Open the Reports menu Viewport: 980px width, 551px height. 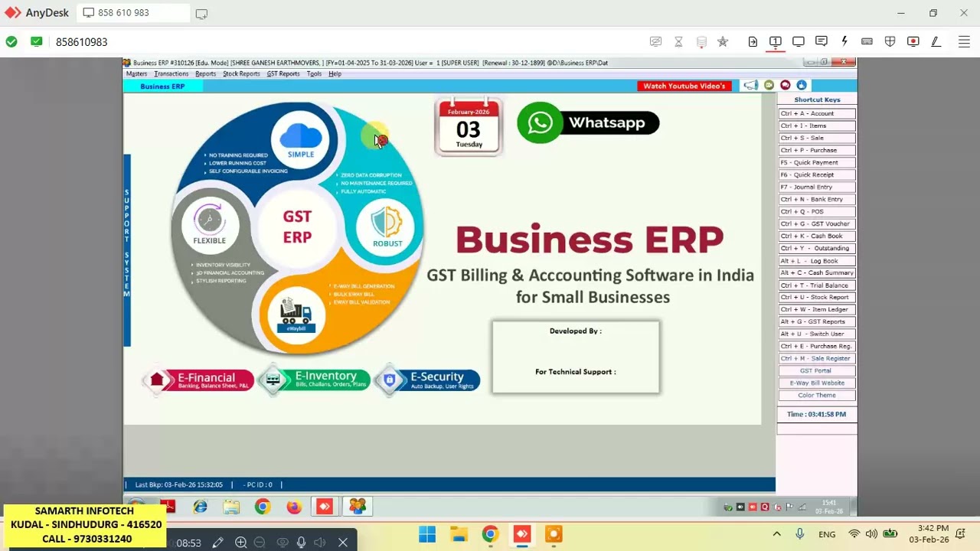[205, 74]
